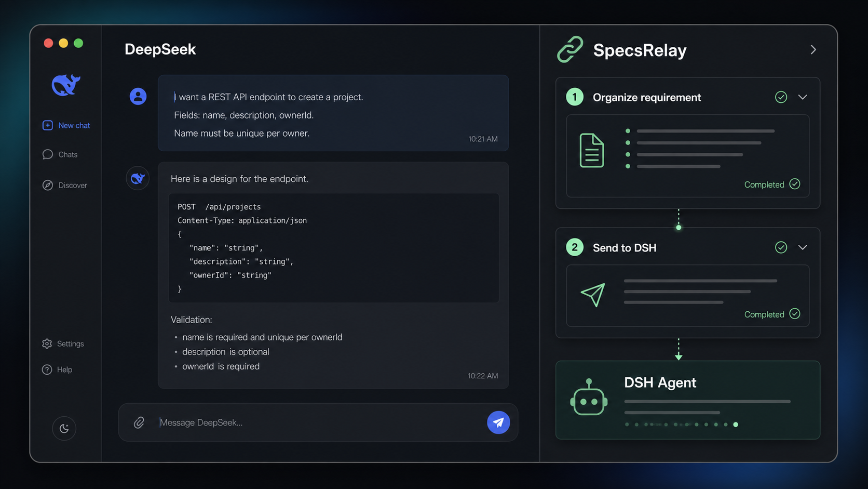Click the 10:22 AM timestamp
Screen dimensions: 868x489
[483, 376]
